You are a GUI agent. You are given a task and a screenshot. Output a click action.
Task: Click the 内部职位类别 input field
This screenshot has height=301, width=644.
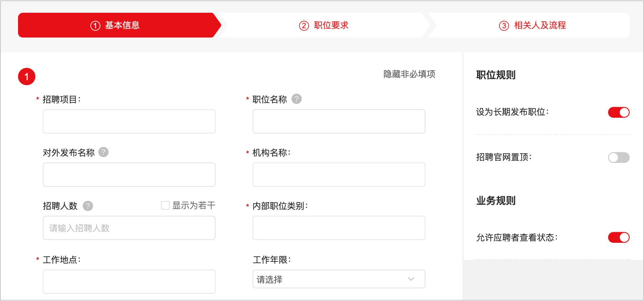pyautogui.click(x=339, y=228)
